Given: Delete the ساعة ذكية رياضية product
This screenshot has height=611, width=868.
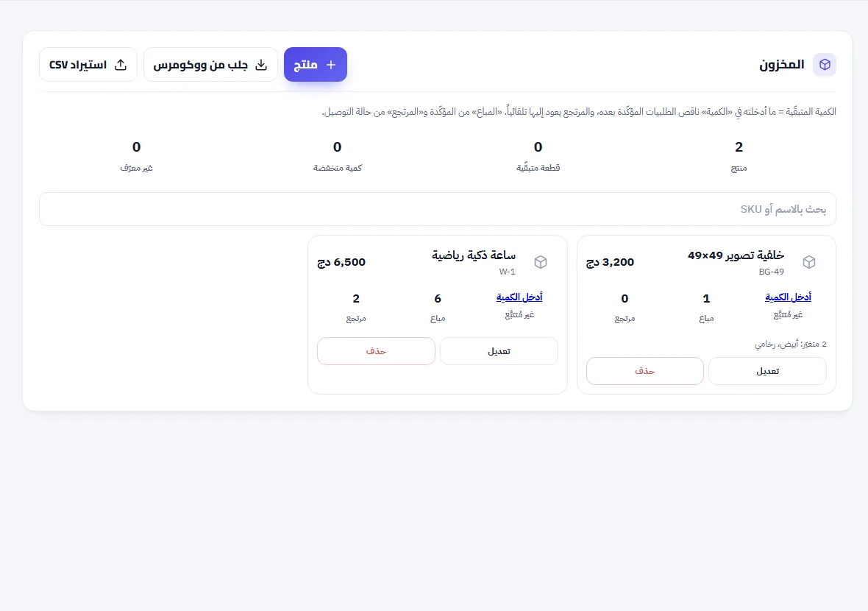Looking at the screenshot, I should coord(376,351).
